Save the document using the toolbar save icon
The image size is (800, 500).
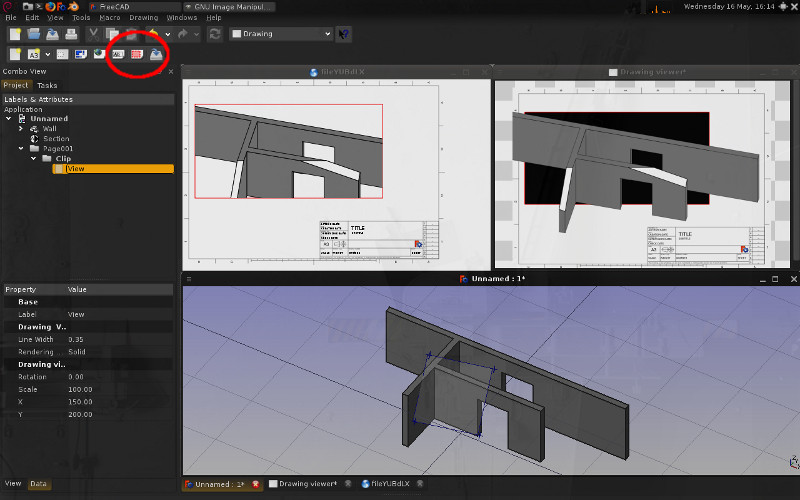[x=53, y=34]
